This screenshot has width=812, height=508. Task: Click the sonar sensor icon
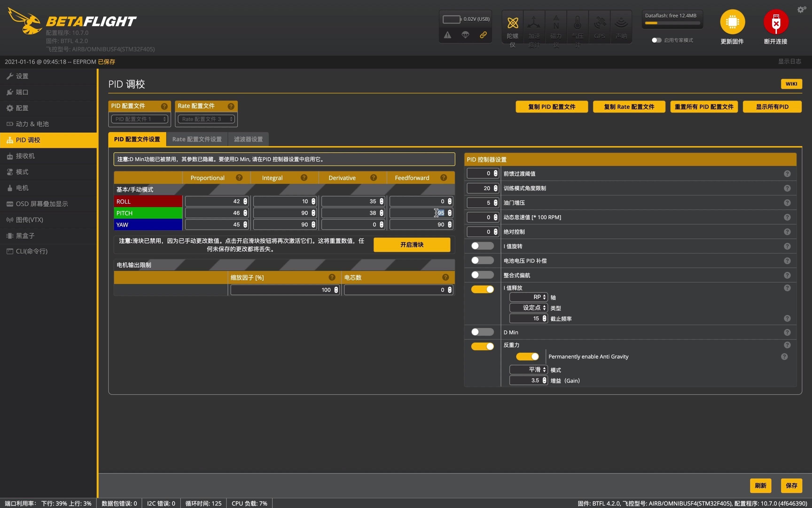pyautogui.click(x=621, y=23)
